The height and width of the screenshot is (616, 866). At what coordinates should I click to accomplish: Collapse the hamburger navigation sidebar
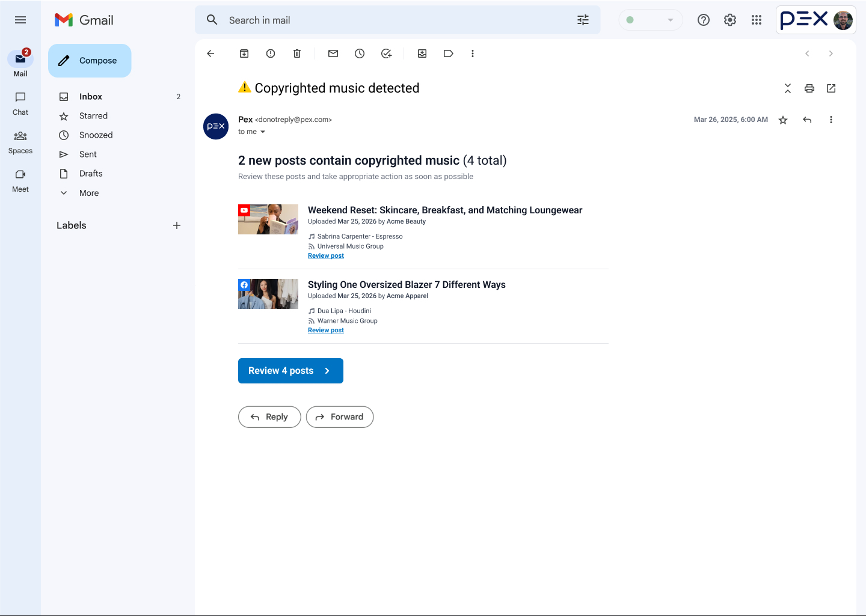20,20
